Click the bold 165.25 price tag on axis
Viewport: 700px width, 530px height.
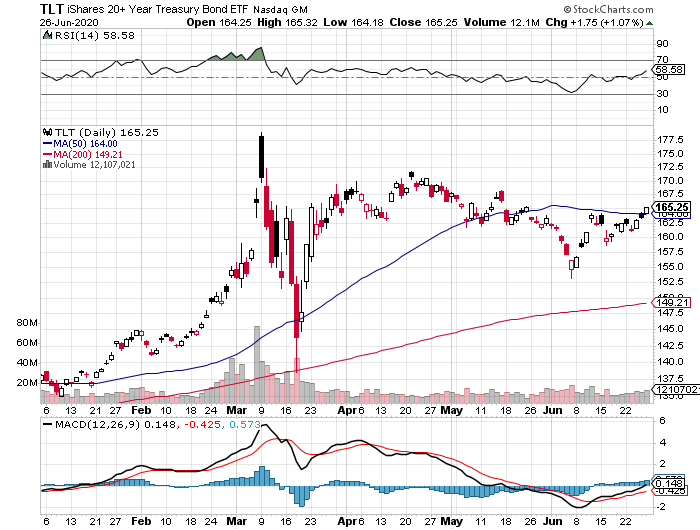671,207
